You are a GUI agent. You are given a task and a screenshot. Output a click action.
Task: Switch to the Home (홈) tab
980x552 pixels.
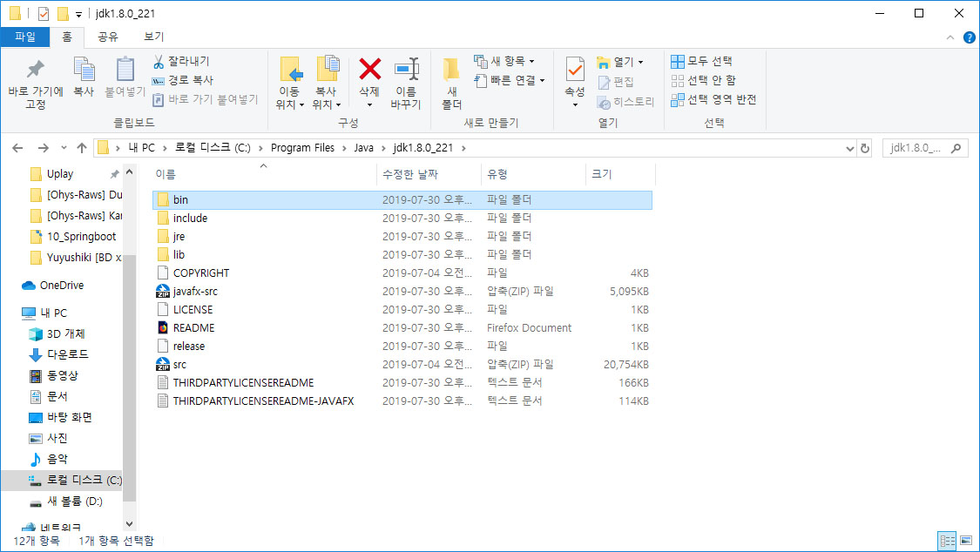coord(67,37)
